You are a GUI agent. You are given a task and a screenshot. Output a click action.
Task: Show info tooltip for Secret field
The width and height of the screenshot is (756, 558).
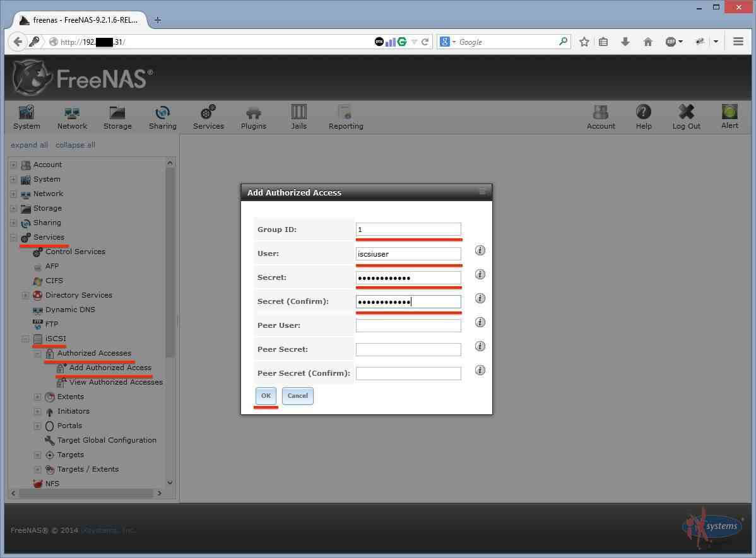[480, 274]
